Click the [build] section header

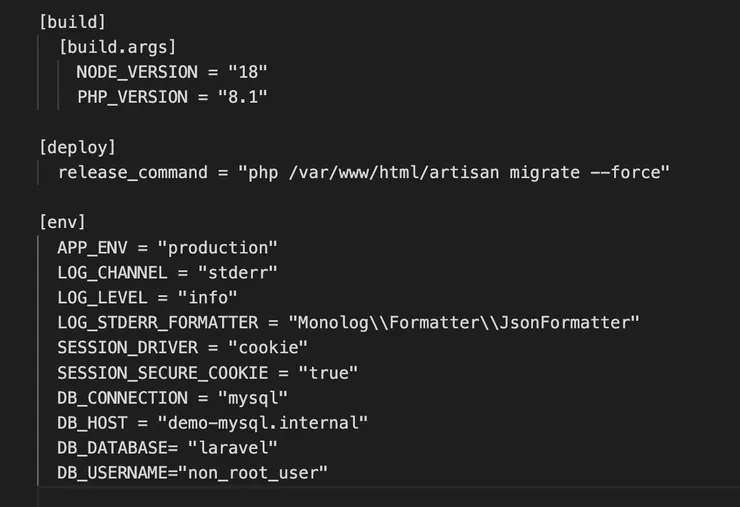click(73, 21)
